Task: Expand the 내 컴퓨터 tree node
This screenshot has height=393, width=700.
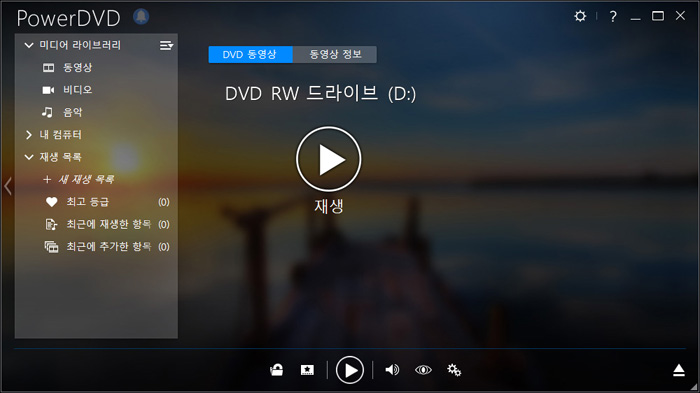Action: pos(29,134)
